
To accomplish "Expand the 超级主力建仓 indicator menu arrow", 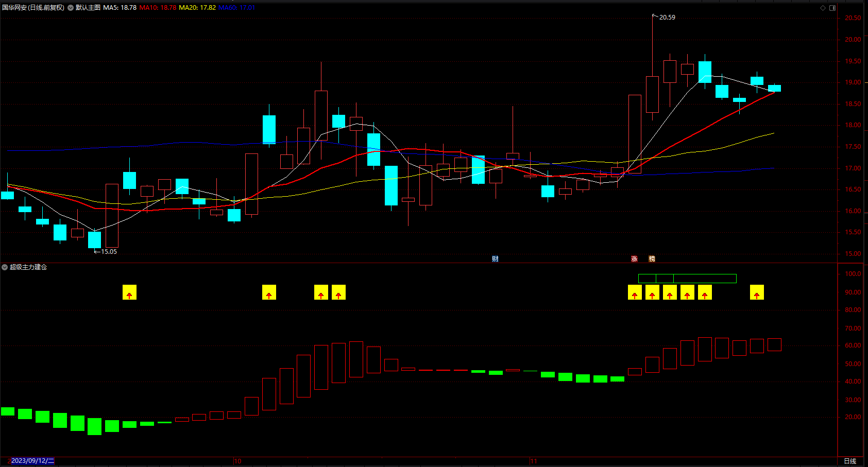I will tap(5, 267).
